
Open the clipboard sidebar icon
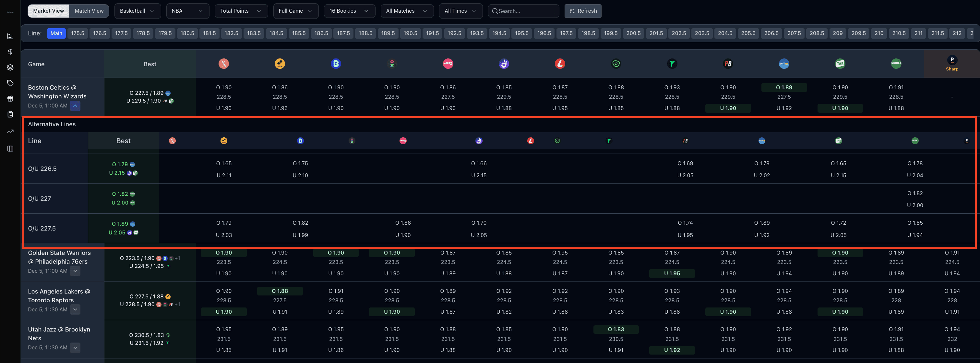[10, 114]
